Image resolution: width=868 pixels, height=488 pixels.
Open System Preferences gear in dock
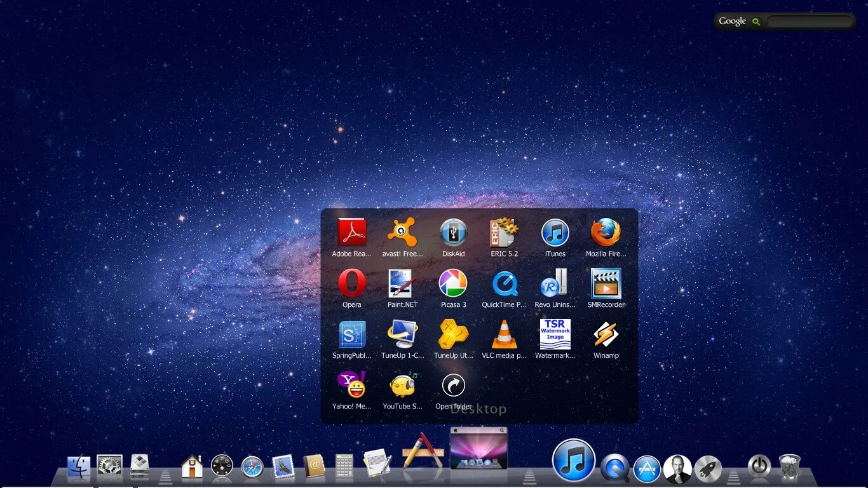(x=109, y=466)
